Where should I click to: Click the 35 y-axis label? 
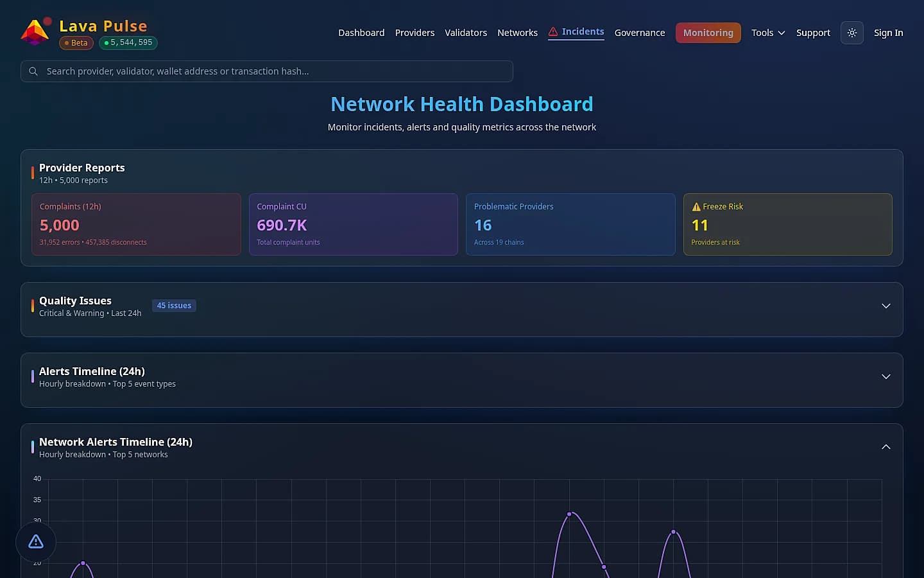click(x=37, y=500)
